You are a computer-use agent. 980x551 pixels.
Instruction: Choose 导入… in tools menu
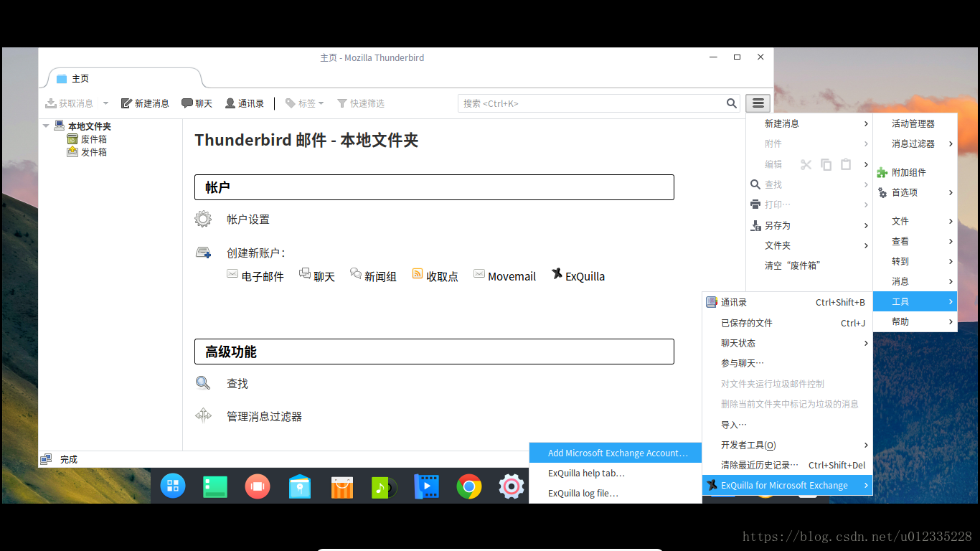[x=787, y=425]
